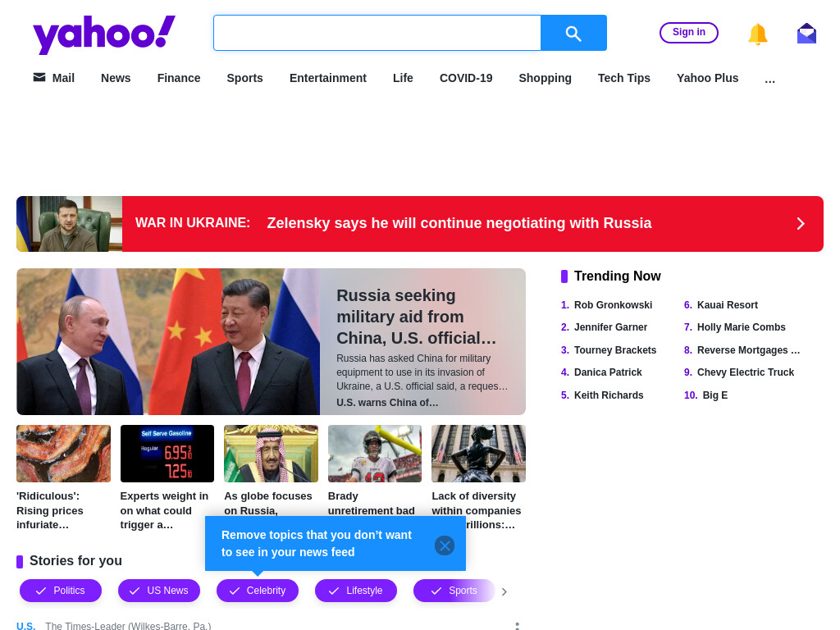Click The Times-Leader source text
Screen dimensions: 840x630
[x=128, y=626]
